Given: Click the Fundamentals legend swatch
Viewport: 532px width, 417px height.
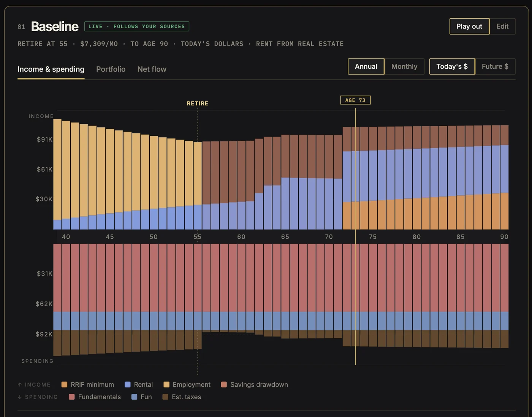Looking at the screenshot, I should tap(71, 397).
